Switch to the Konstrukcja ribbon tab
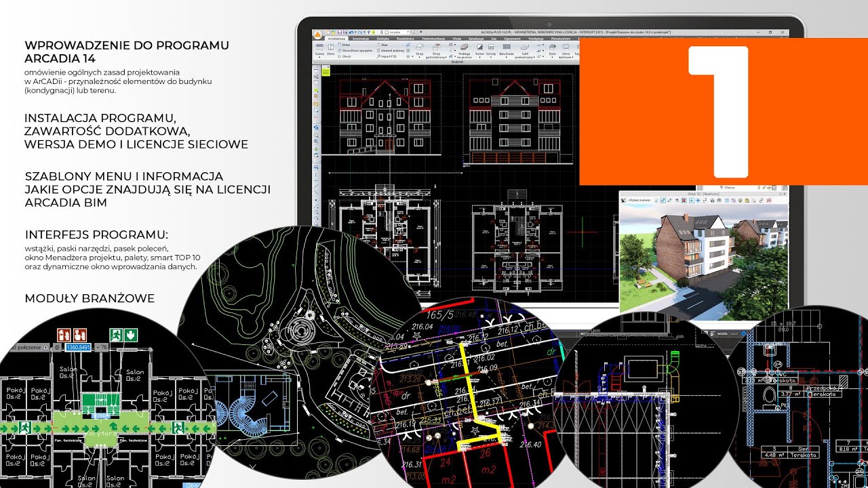Screen dimensions: 868x488 click(x=361, y=39)
